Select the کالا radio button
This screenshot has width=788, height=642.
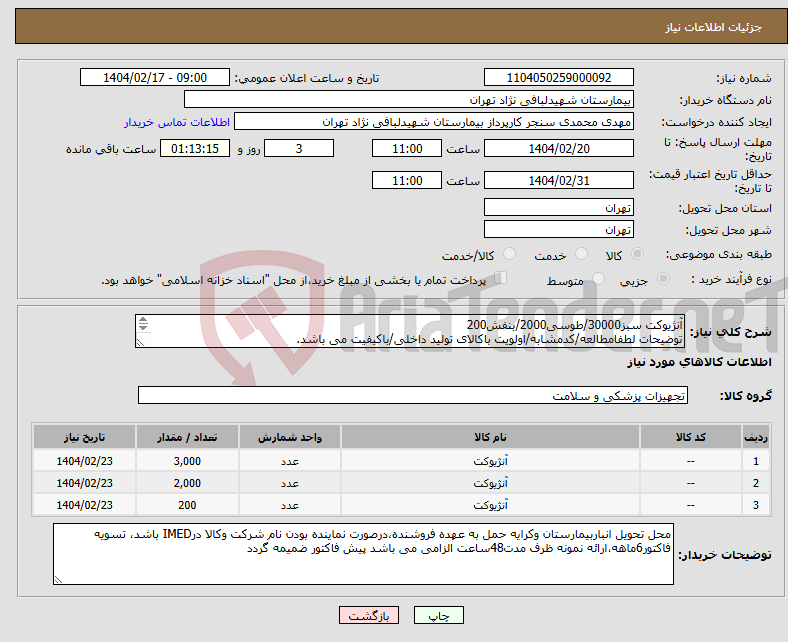[x=637, y=254]
